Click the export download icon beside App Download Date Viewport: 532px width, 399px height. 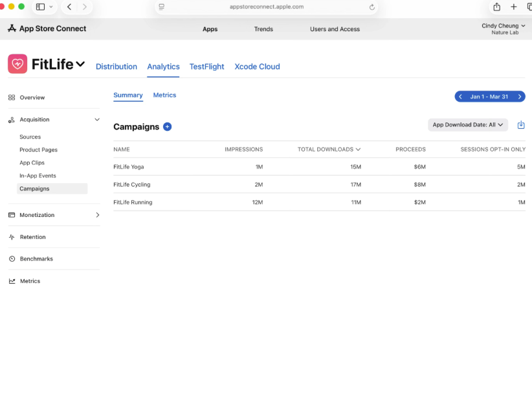[521, 125]
